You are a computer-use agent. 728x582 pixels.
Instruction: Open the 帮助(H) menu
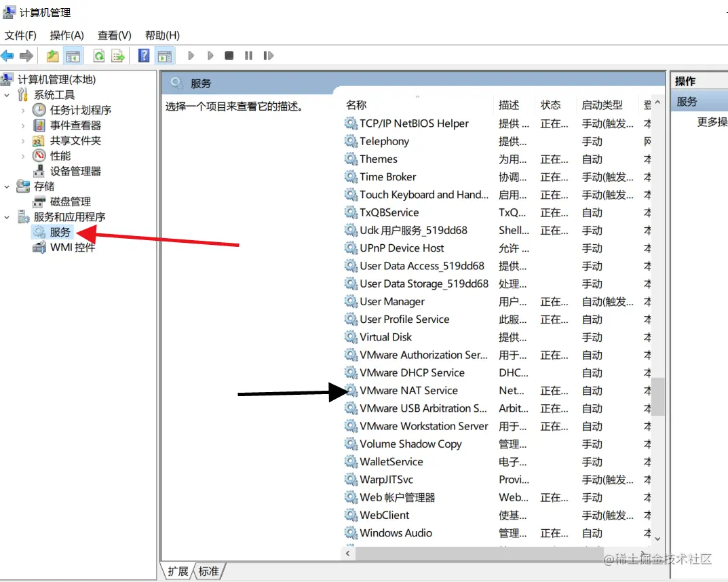[162, 35]
